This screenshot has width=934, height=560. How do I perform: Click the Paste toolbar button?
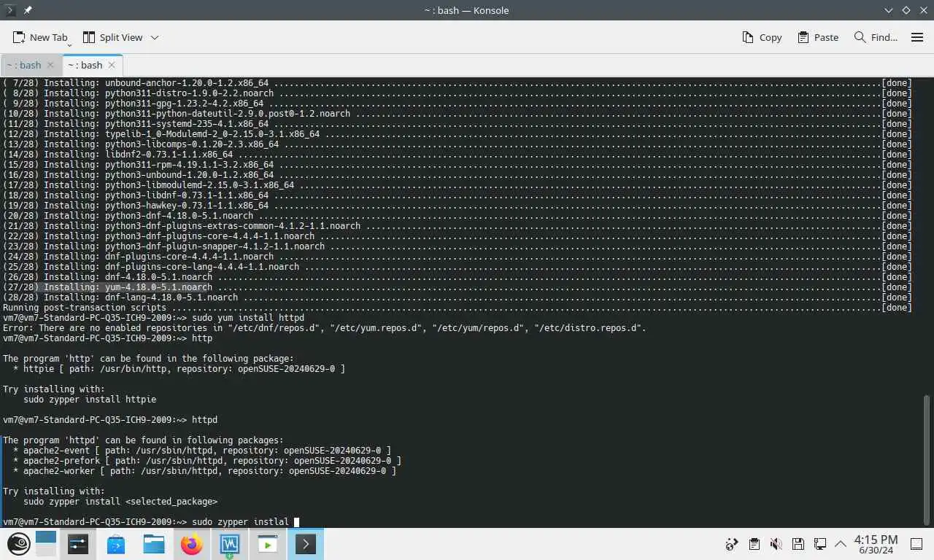[818, 37]
